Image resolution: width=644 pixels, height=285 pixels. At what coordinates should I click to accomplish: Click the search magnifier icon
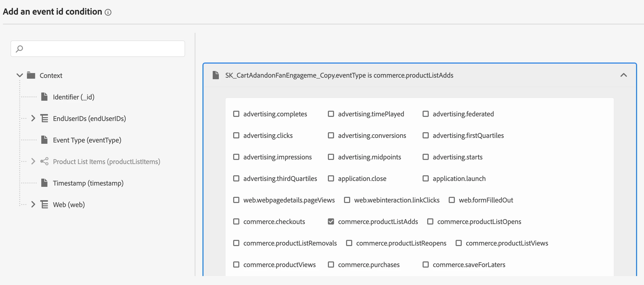19,49
